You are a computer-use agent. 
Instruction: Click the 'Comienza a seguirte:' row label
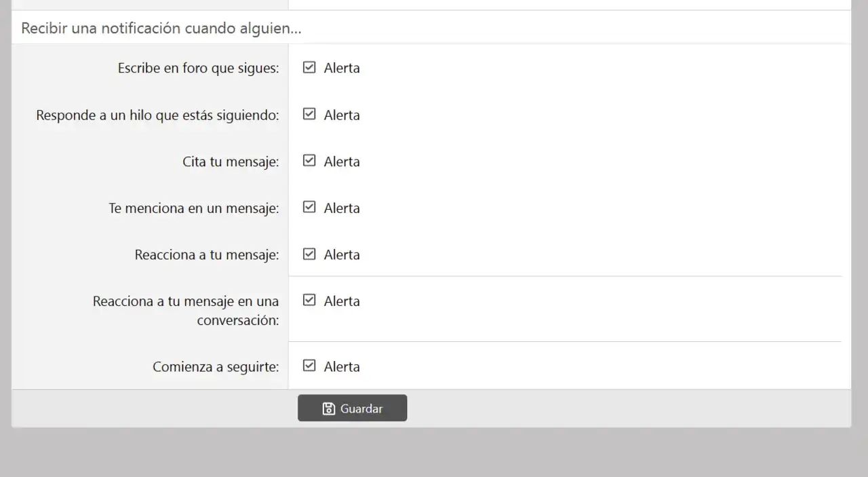[x=216, y=366]
